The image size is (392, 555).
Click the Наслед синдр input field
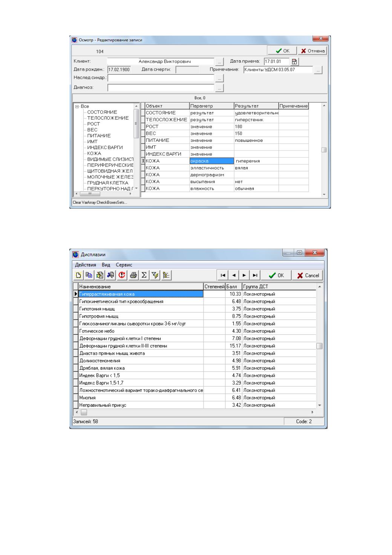coord(161,78)
